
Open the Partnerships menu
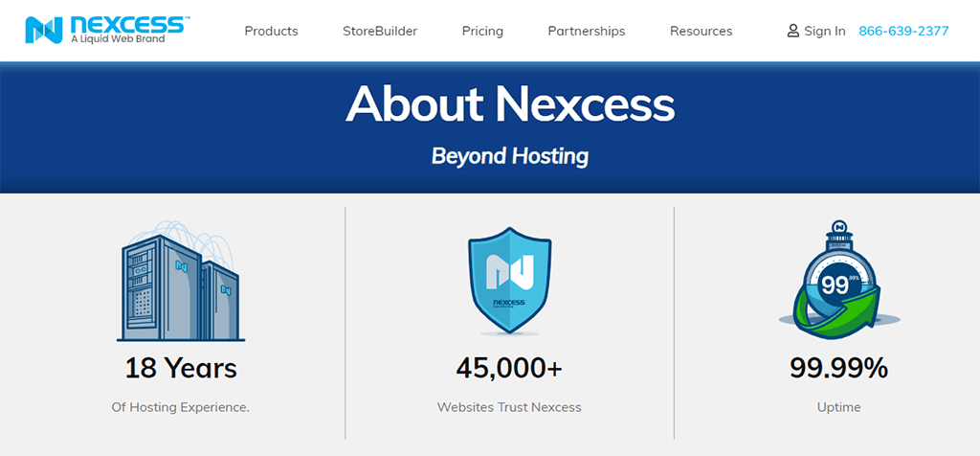pyautogui.click(x=586, y=31)
